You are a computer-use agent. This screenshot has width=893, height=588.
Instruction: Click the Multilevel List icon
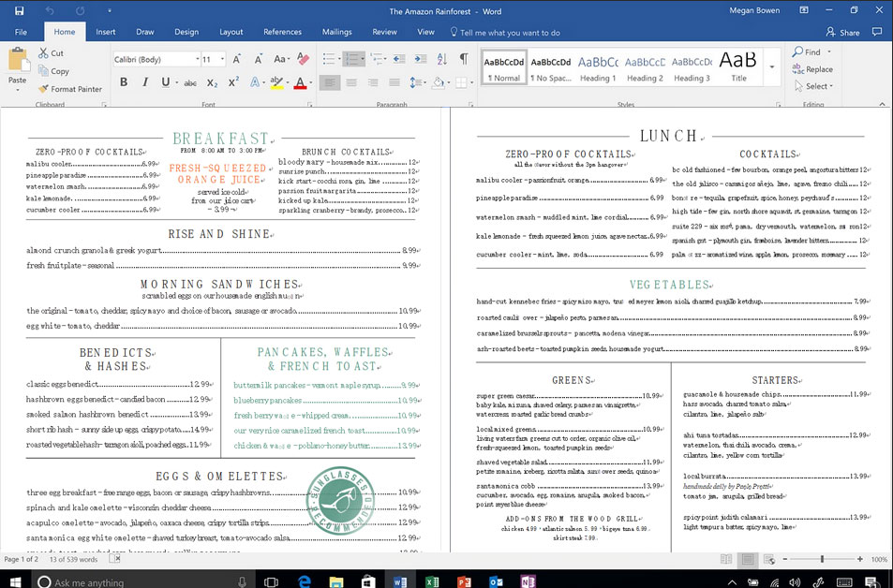(375, 59)
